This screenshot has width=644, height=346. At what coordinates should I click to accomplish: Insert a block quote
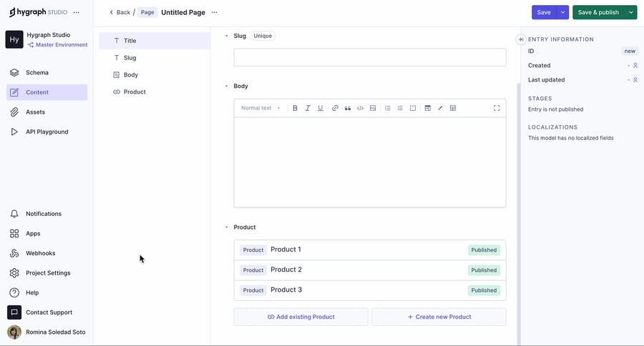348,108
